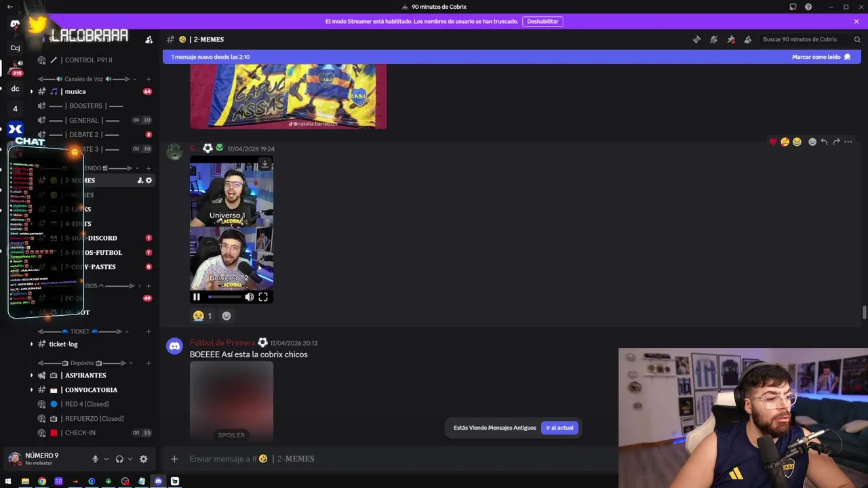Enter fullscreen on the video
Screen dimensions: 868x488
coord(263,297)
